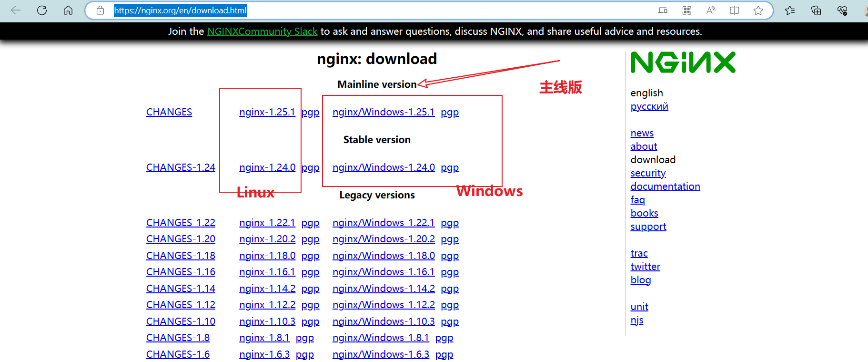Download nginx-1.25.1 source
The width and height of the screenshot is (868, 362).
click(267, 112)
